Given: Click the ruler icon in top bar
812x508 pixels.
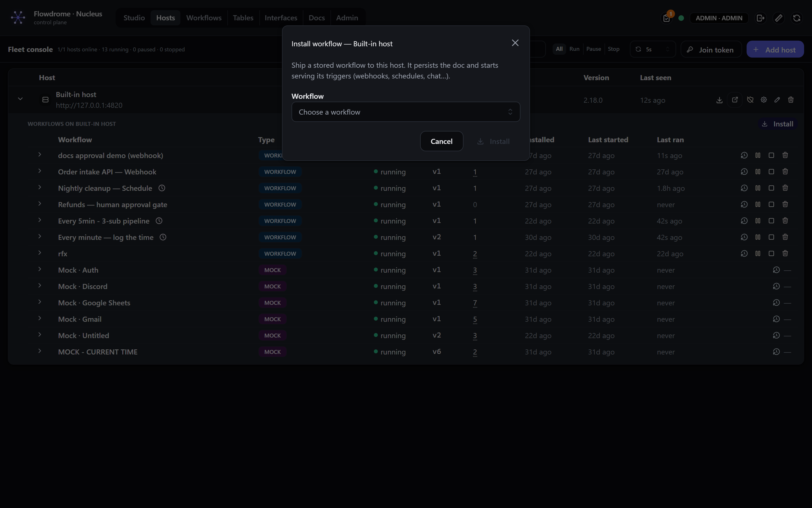Looking at the screenshot, I should click(x=778, y=18).
